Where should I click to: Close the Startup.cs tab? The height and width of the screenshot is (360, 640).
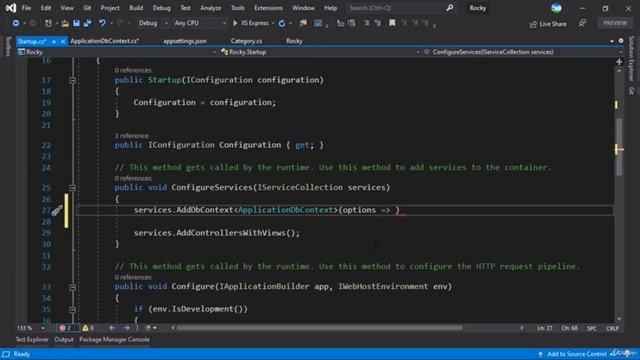63,41
